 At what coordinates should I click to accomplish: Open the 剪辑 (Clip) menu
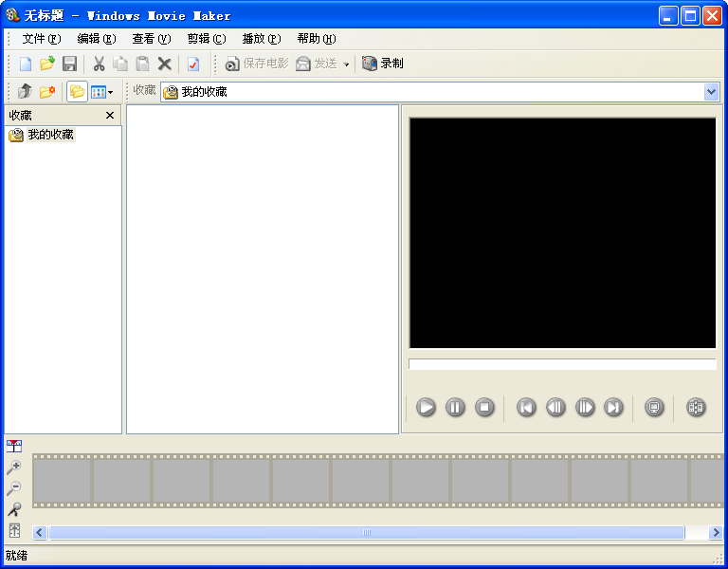click(x=206, y=39)
